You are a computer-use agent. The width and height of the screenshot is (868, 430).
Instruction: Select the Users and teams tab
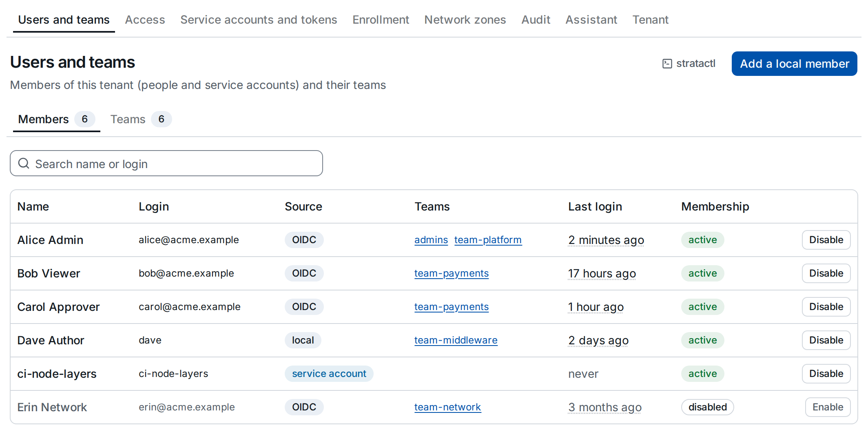click(x=64, y=20)
